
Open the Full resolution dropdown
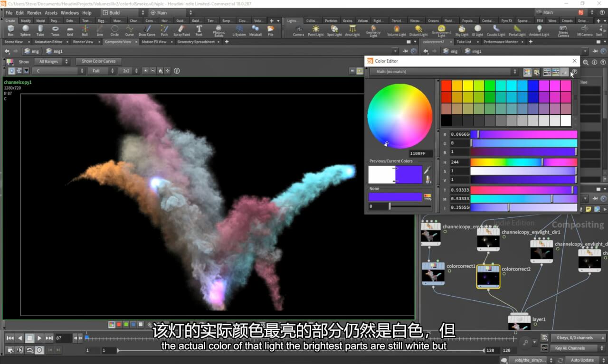[x=101, y=71]
